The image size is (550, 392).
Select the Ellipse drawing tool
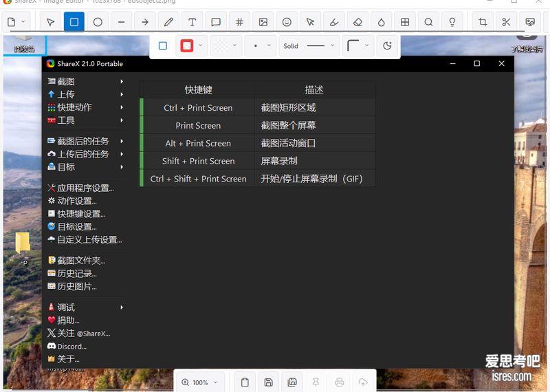click(98, 22)
